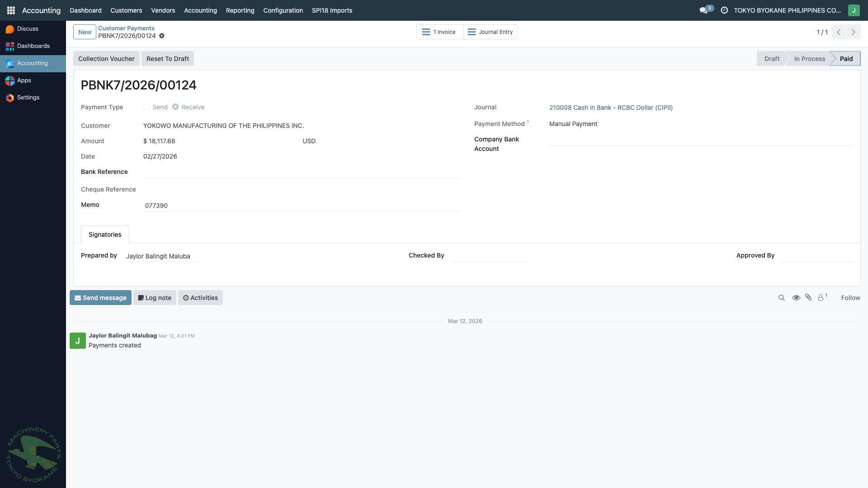Open the activities clock menu
The image size is (868, 488).
(x=724, y=10)
